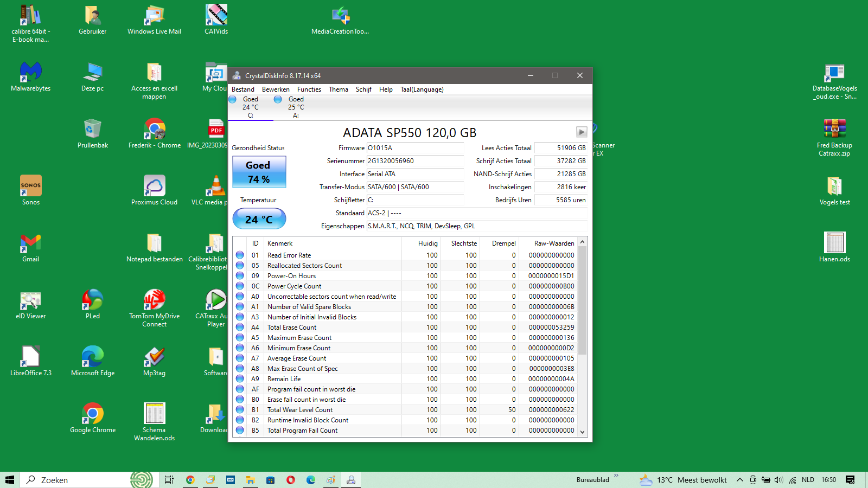Image resolution: width=868 pixels, height=488 pixels.
Task: Select the Total Wear Level Count row
Action: (x=405, y=410)
